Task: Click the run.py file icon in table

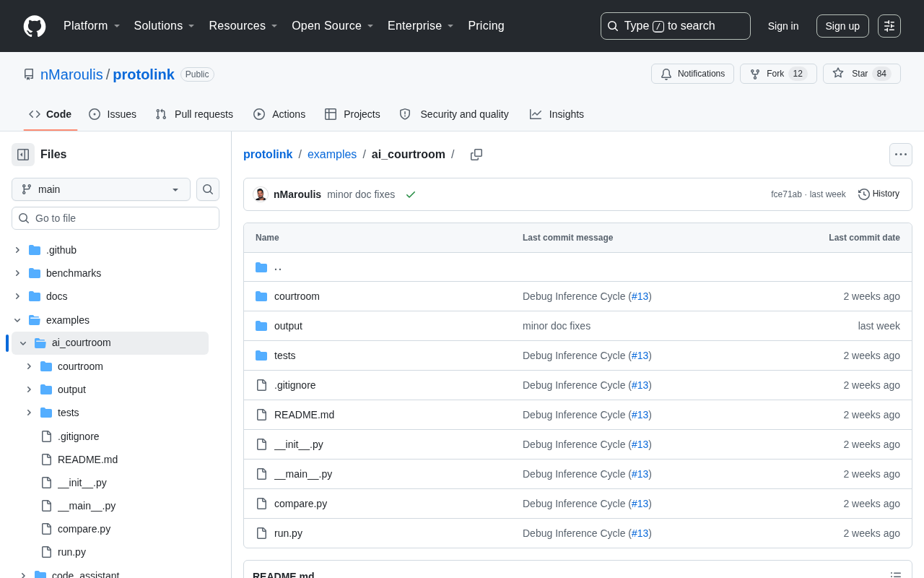Action: (x=261, y=533)
